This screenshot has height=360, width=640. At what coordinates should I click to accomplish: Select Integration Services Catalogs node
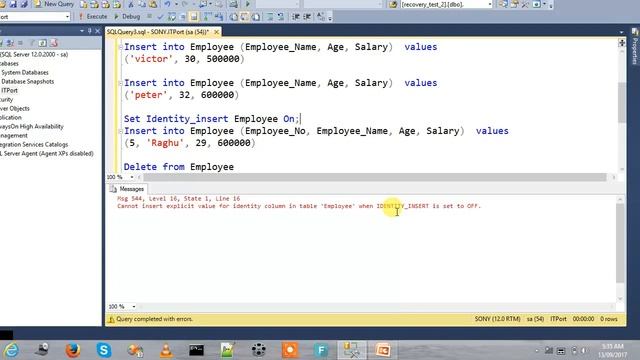(34, 144)
